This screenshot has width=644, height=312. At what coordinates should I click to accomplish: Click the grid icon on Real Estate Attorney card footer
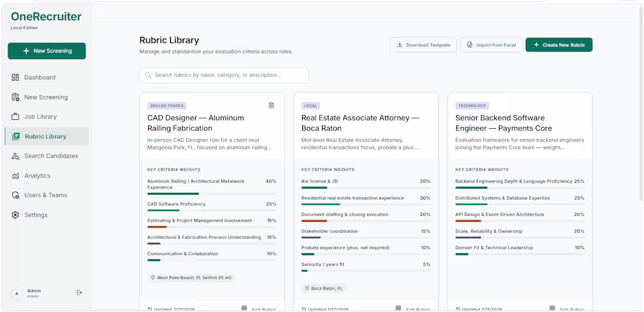click(398, 308)
